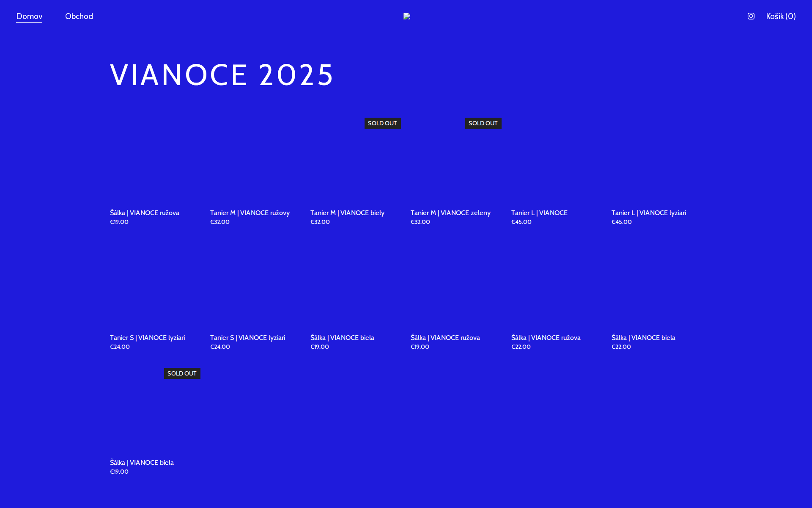
Task: Go to Domov menu item
Action: click(29, 16)
